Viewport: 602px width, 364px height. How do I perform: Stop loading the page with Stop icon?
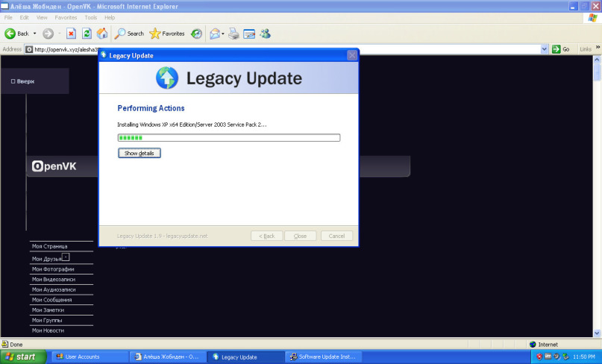71,34
